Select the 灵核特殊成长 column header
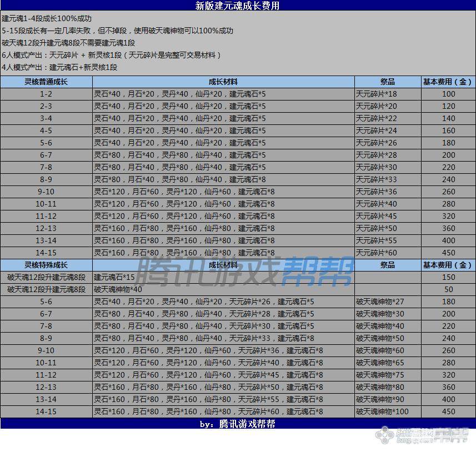Screen dimensions: 476x452 tap(46, 265)
